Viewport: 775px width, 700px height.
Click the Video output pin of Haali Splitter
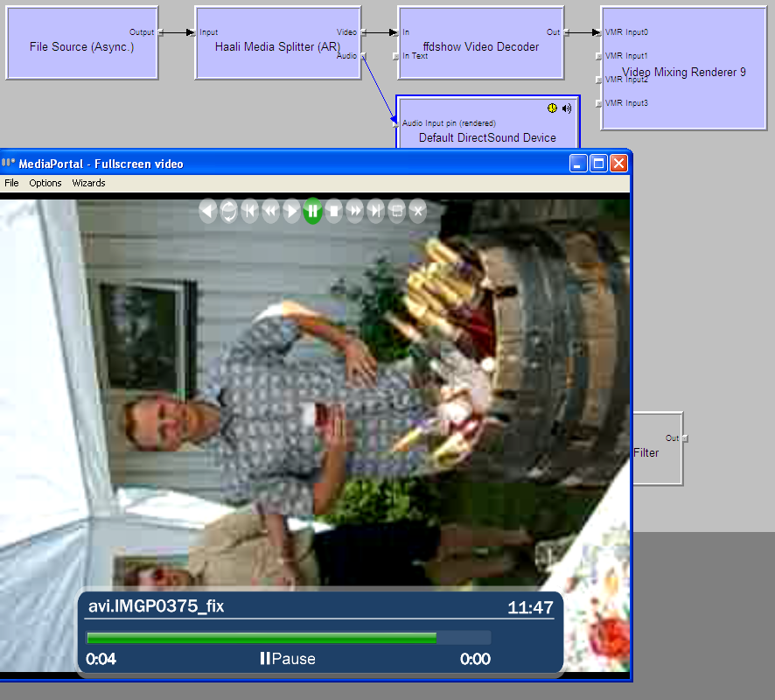point(363,32)
